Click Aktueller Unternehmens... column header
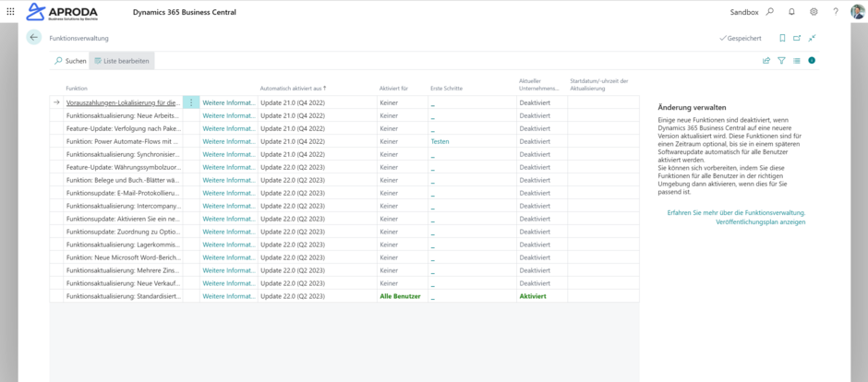This screenshot has width=868, height=382. (x=538, y=85)
